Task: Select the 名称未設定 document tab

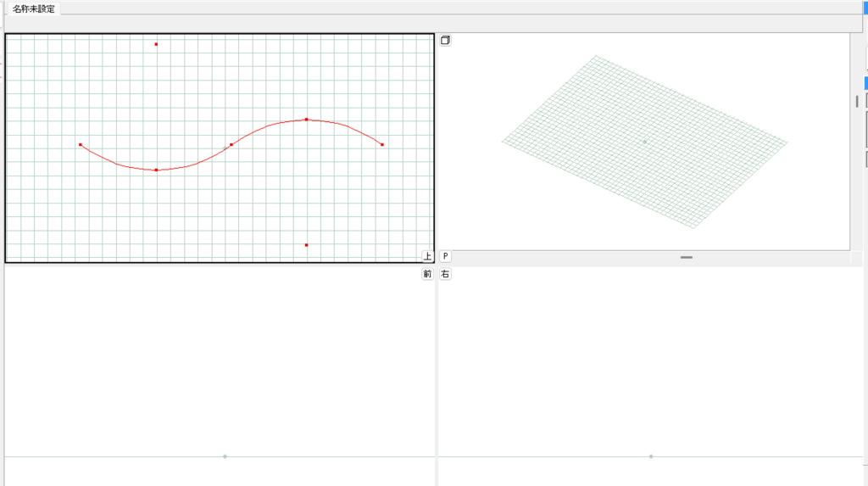Action: pos(33,8)
